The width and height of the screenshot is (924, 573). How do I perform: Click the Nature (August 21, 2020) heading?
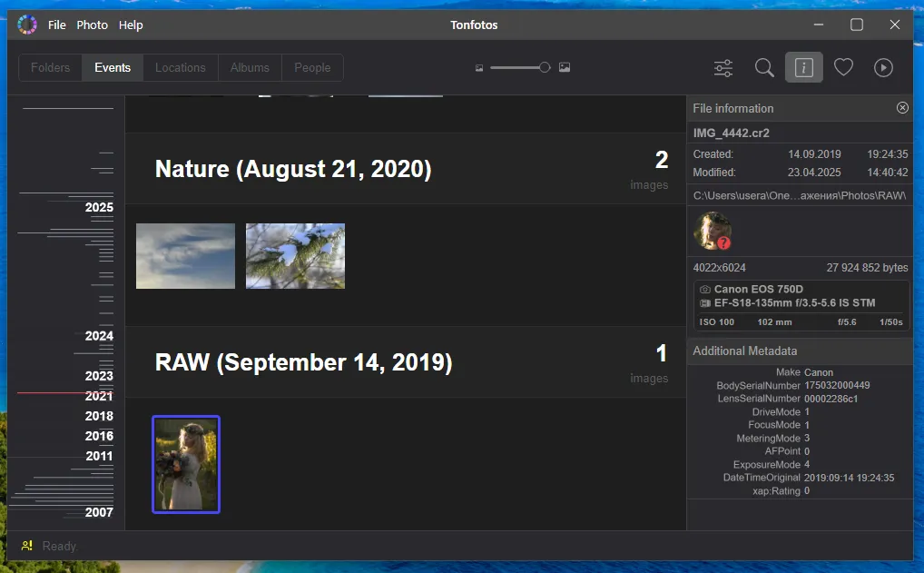(x=293, y=169)
